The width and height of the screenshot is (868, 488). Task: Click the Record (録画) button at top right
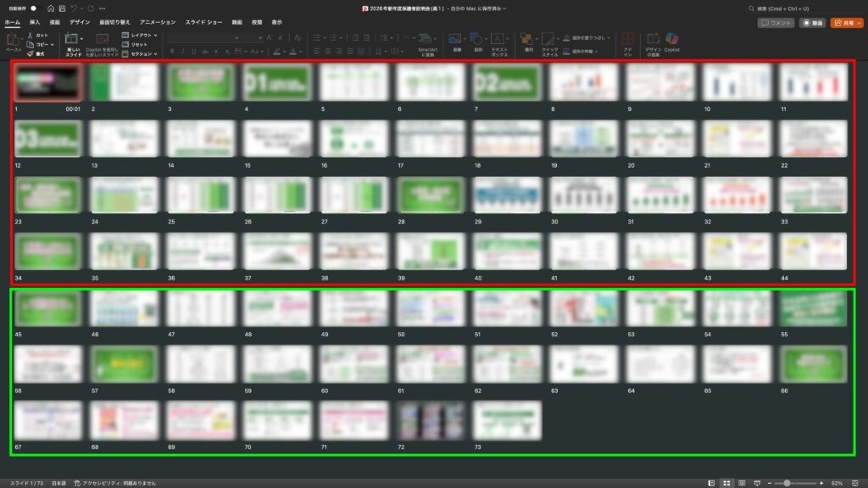point(813,23)
